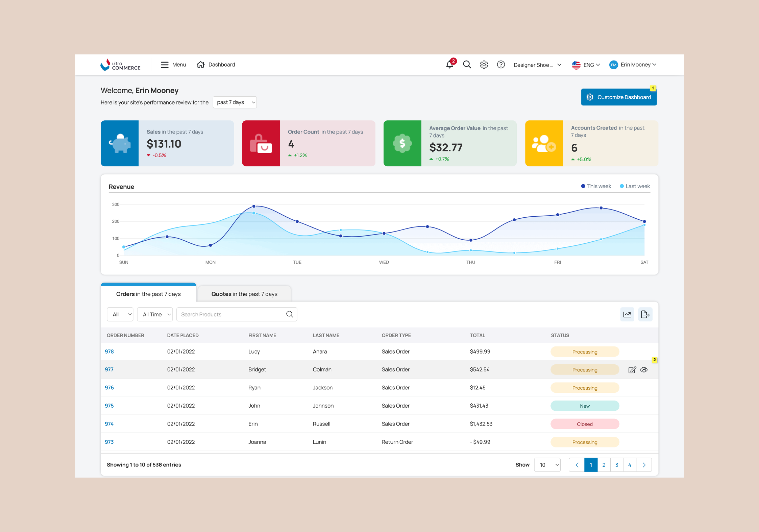
Task: Sort by STATUS column header
Action: [x=560, y=335]
